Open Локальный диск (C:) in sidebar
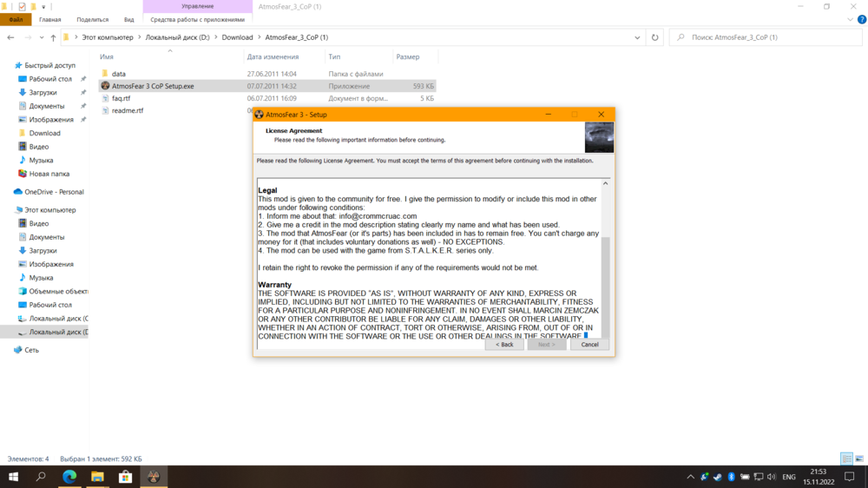 (58, 319)
